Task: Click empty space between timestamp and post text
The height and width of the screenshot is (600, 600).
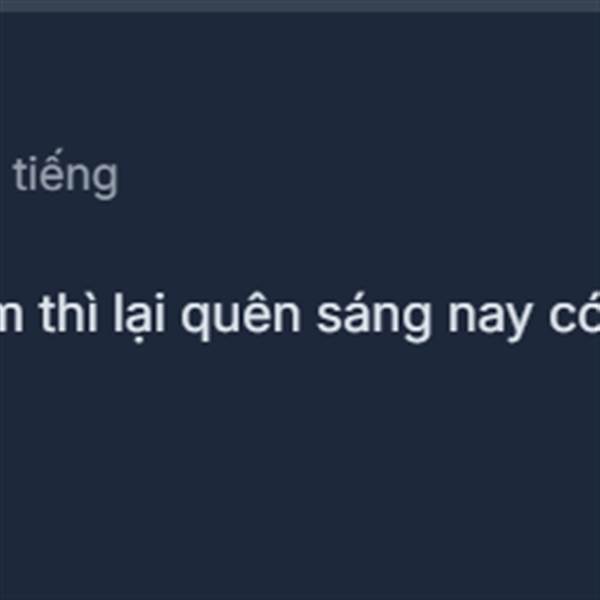Action: [x=300, y=245]
